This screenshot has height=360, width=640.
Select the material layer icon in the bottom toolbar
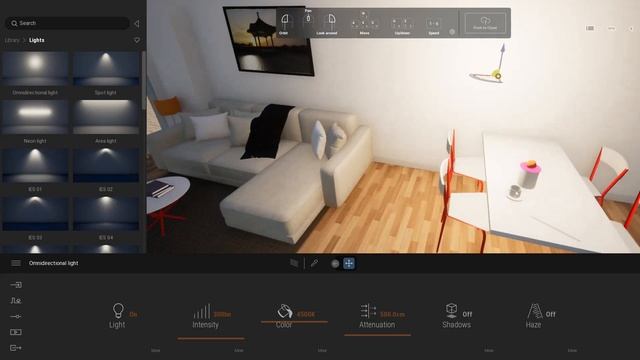294,263
